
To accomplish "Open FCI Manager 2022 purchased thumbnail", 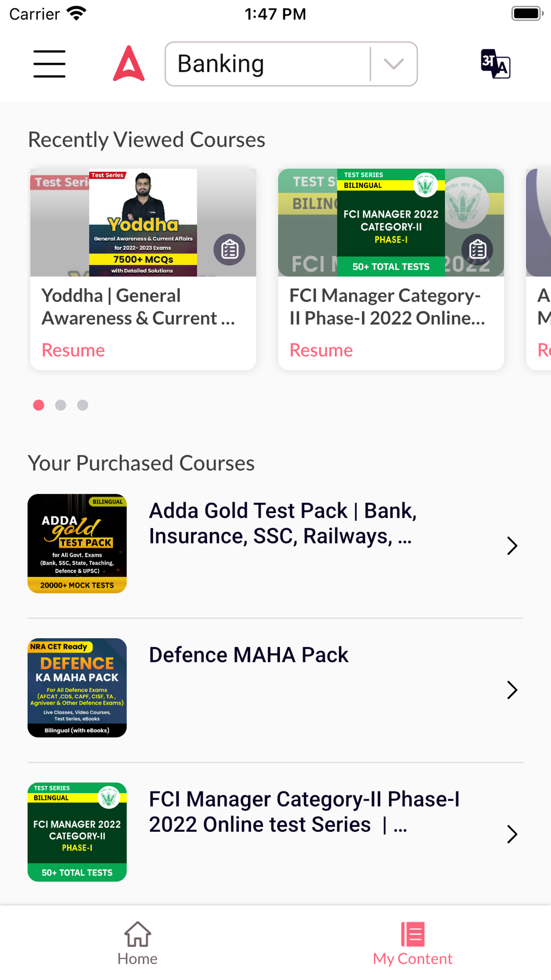I will (77, 832).
